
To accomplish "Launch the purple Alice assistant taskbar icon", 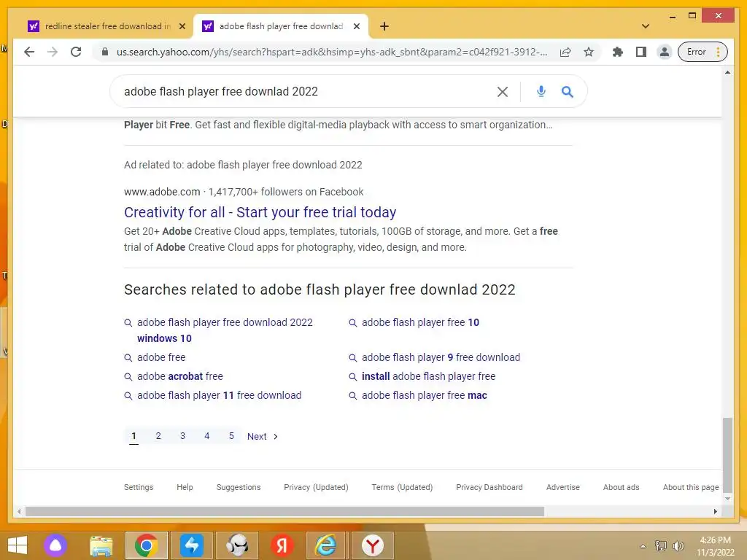I will pos(55,545).
